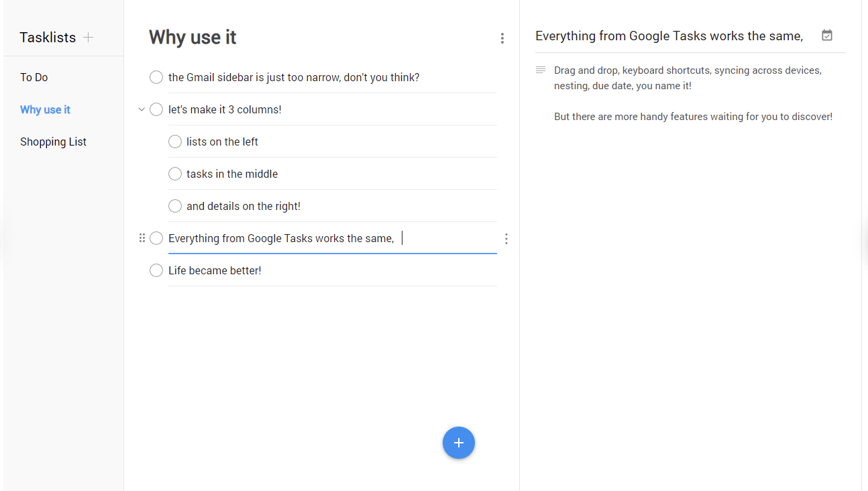Select task text Life became better!
The image size is (868, 491).
215,270
